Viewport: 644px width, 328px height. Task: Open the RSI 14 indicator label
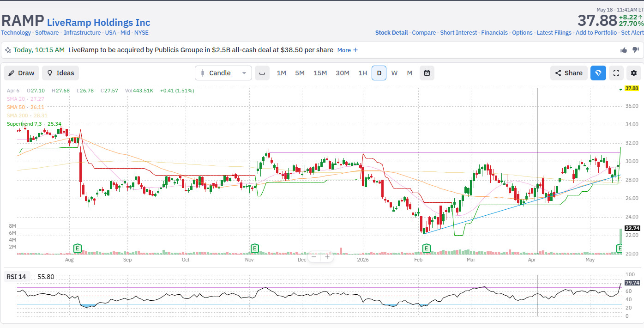[x=16, y=277]
